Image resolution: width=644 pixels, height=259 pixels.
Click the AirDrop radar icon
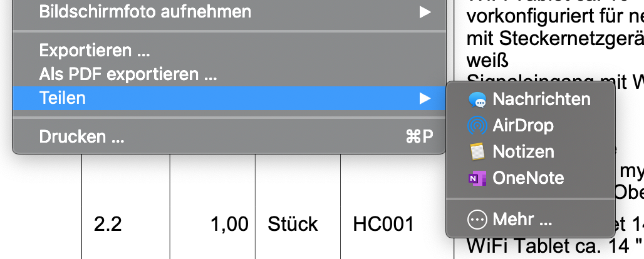(477, 126)
